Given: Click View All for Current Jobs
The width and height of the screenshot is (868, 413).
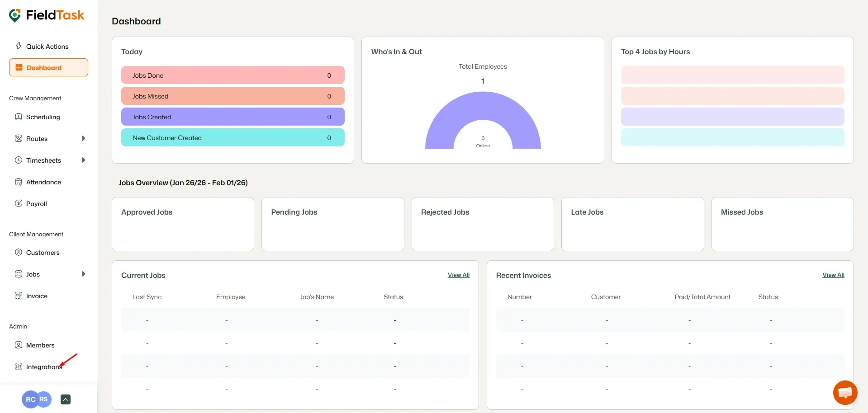Looking at the screenshot, I should [458, 275].
